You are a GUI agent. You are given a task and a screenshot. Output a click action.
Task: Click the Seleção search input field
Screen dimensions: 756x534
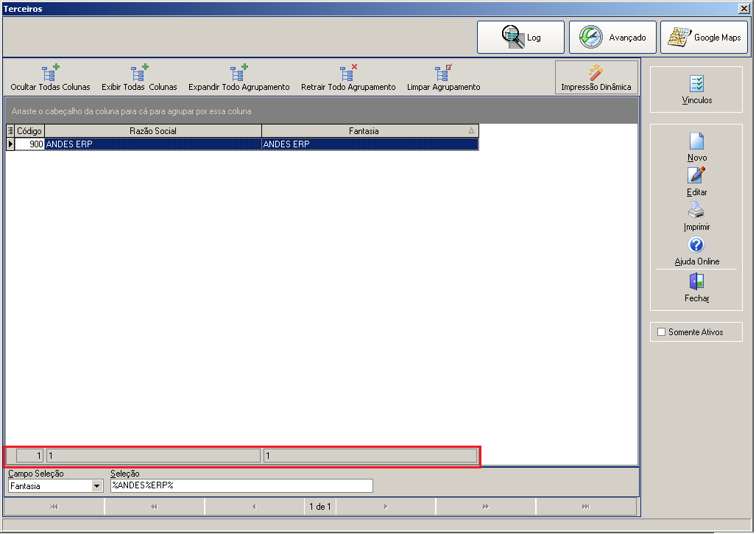point(241,486)
